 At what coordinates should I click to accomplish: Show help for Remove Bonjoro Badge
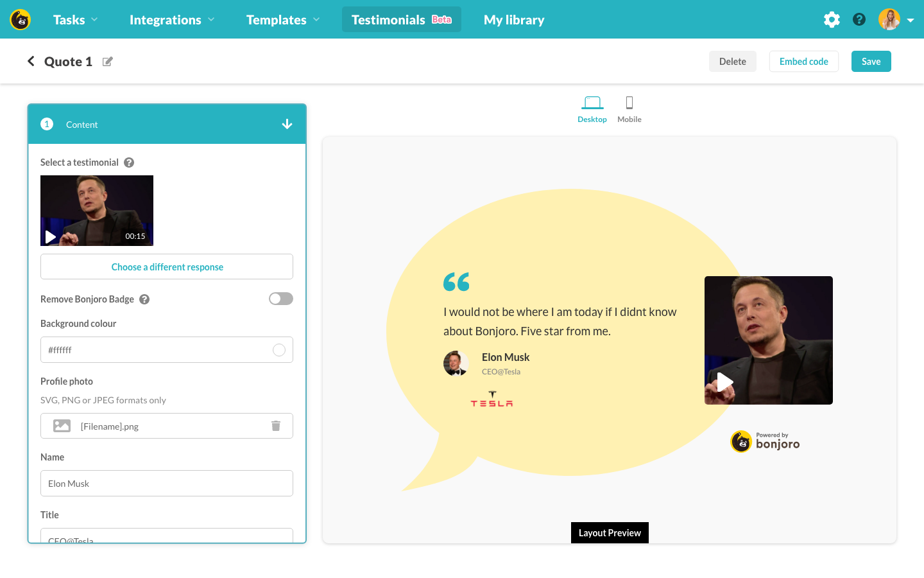[x=144, y=299]
